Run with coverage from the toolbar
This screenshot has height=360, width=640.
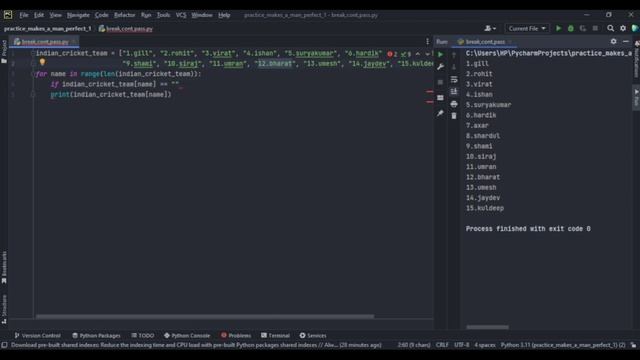[583, 28]
